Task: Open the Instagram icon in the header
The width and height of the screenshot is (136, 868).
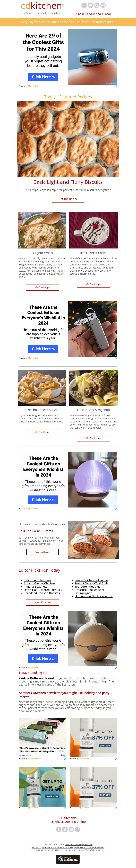Action: pos(103,5)
